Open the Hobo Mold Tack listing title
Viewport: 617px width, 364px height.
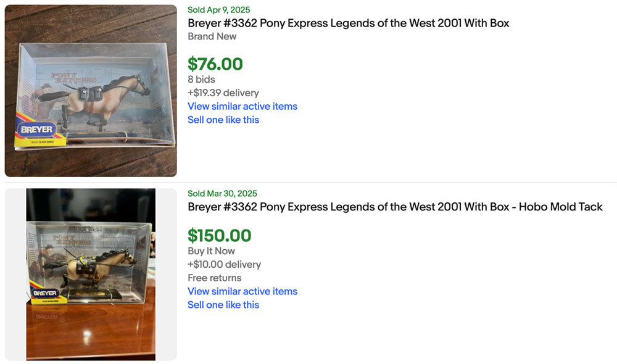(395, 207)
